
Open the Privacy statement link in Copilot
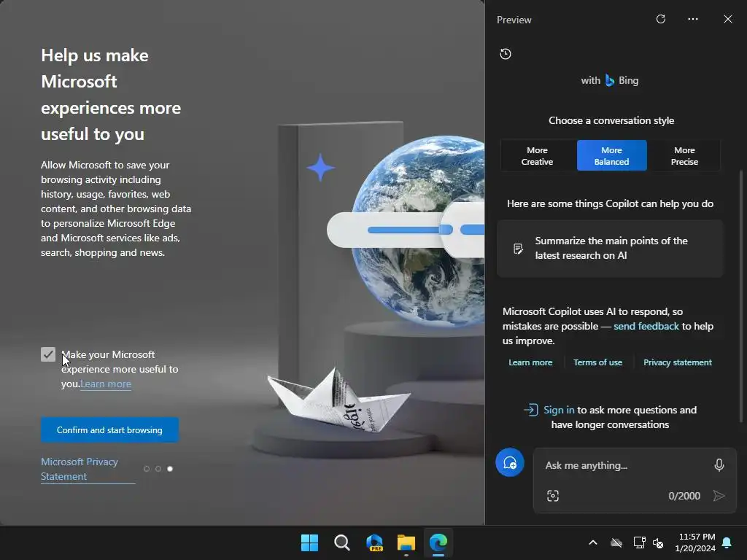tap(678, 362)
